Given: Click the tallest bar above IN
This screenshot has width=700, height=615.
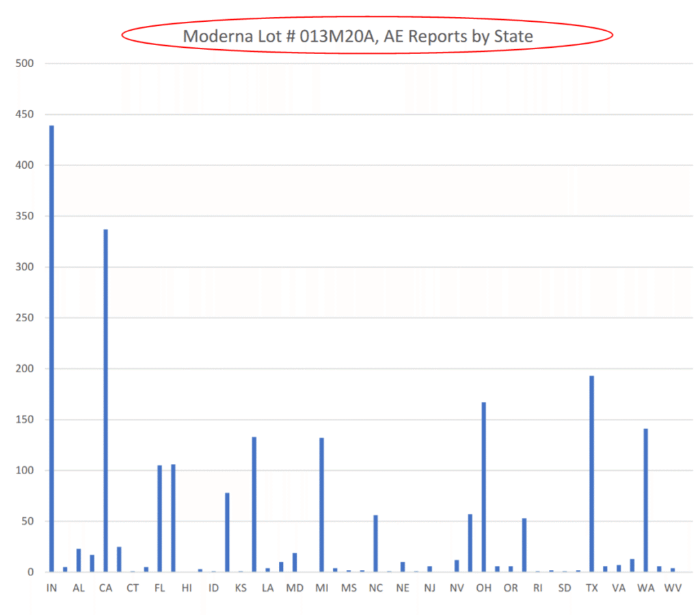Looking at the screenshot, I should click(52, 348).
